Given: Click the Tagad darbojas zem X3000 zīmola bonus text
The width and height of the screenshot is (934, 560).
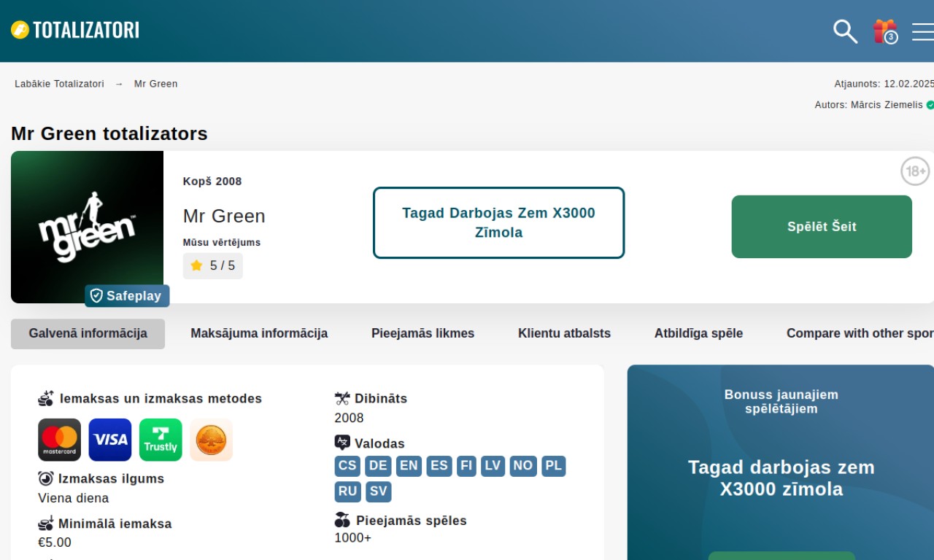Looking at the screenshot, I should pos(781,478).
